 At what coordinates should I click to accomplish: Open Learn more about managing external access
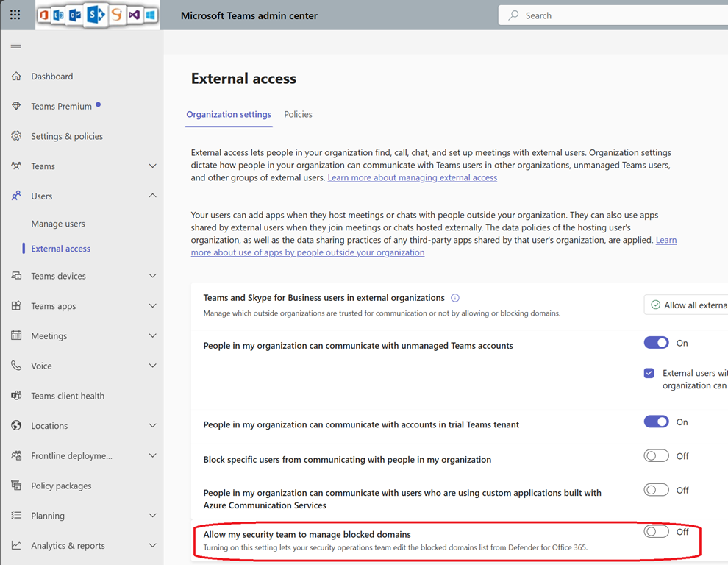(x=412, y=178)
